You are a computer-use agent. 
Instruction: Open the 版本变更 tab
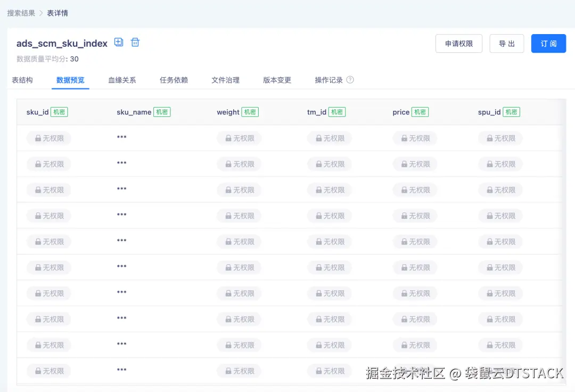tap(277, 80)
